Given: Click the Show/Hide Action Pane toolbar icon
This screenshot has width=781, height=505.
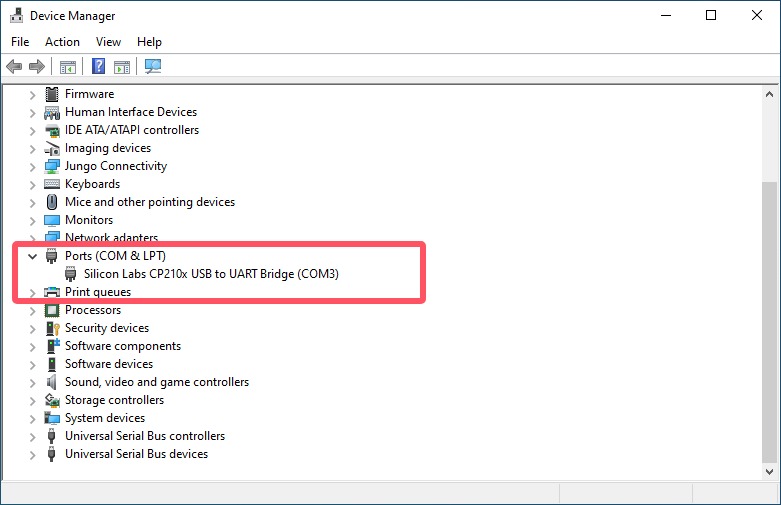Looking at the screenshot, I should 122,67.
